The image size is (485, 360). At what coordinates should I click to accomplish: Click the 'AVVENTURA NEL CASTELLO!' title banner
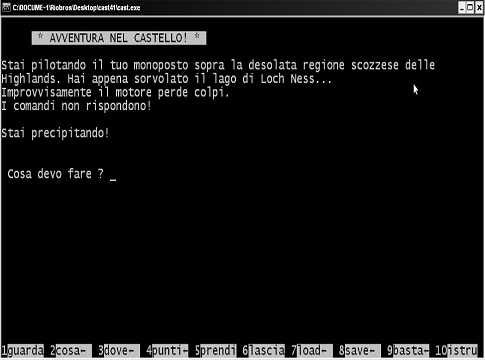119,38
